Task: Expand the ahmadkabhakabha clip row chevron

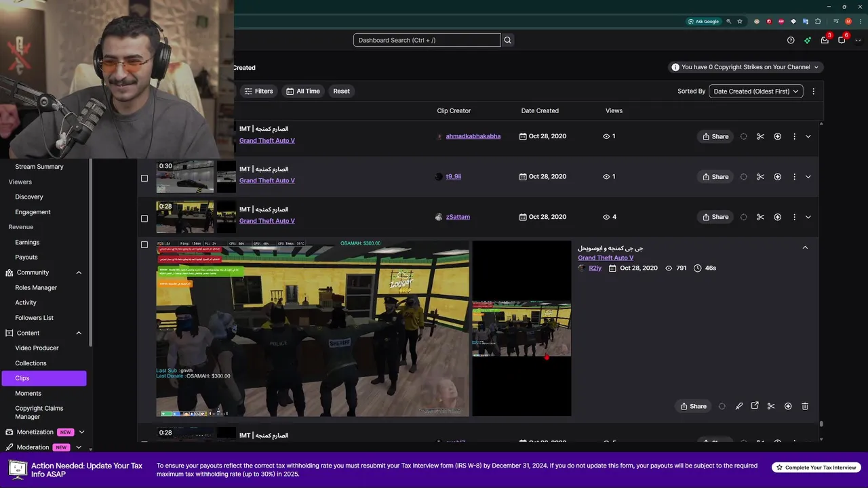Action: point(808,136)
